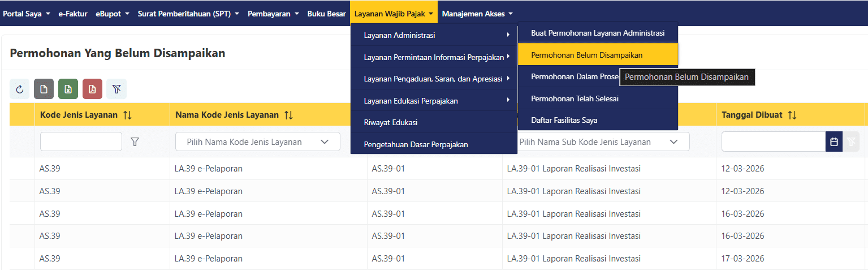Export table to PDF with red icon
The height and width of the screenshot is (270, 868).
[x=93, y=89]
